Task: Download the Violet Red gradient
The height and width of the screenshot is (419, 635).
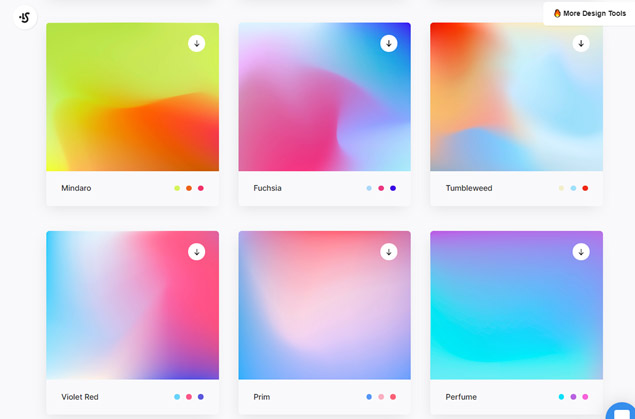Action: click(196, 252)
